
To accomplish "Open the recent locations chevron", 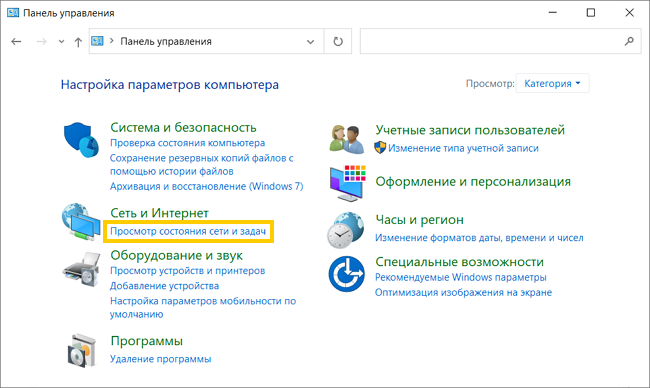I will [61, 41].
